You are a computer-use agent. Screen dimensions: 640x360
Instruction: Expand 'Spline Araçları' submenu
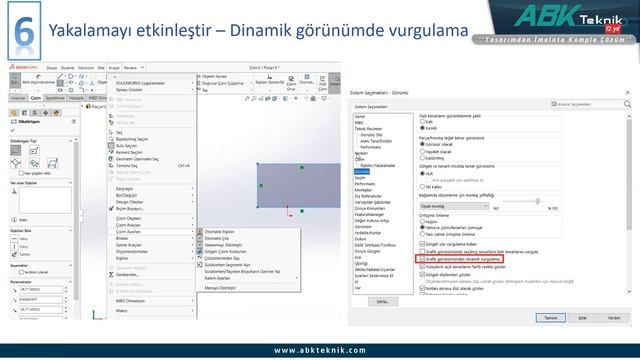click(x=153, y=245)
